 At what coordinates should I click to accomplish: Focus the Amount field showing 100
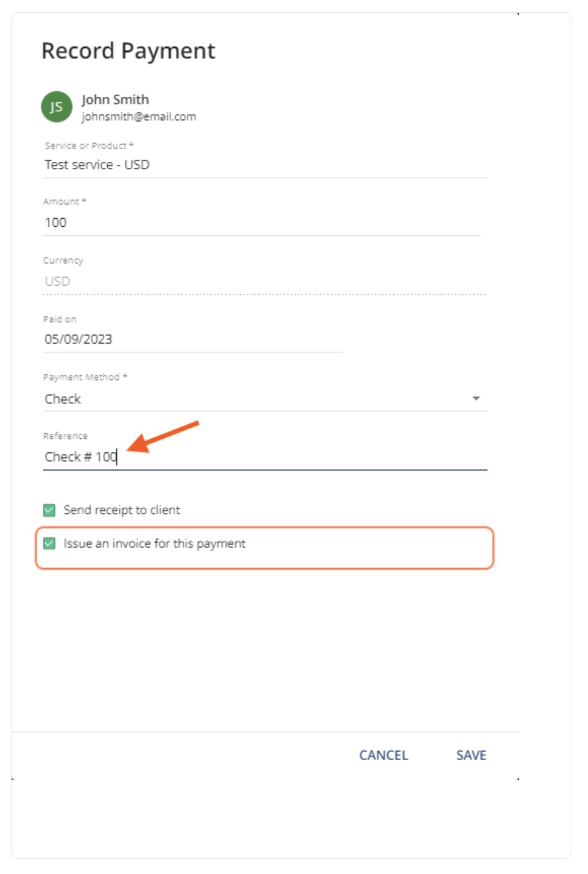click(x=262, y=222)
